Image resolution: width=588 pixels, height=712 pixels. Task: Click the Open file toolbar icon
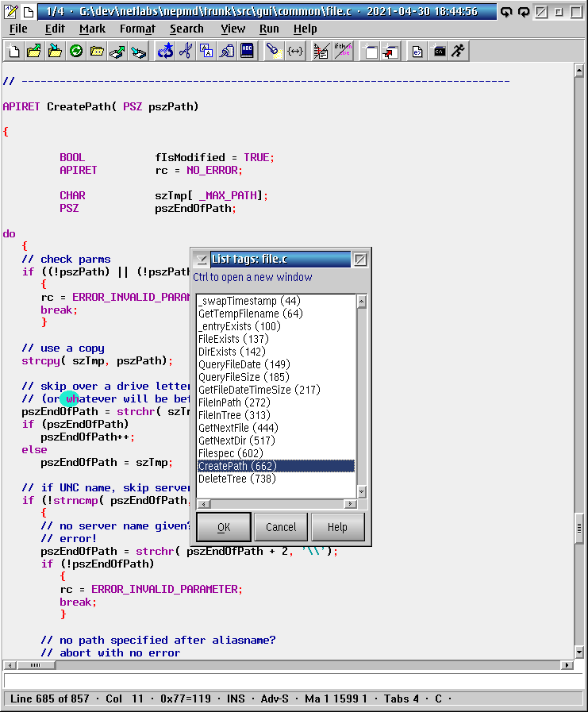pos(34,51)
